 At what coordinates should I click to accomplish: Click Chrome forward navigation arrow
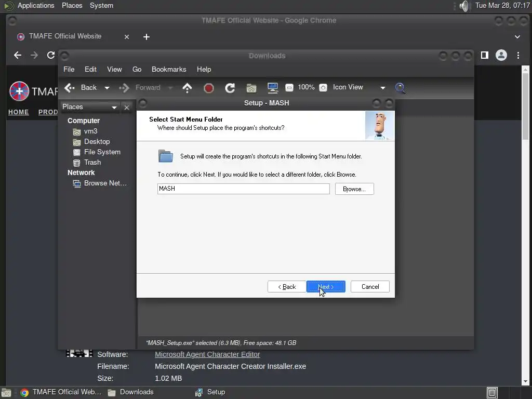[x=34, y=55]
